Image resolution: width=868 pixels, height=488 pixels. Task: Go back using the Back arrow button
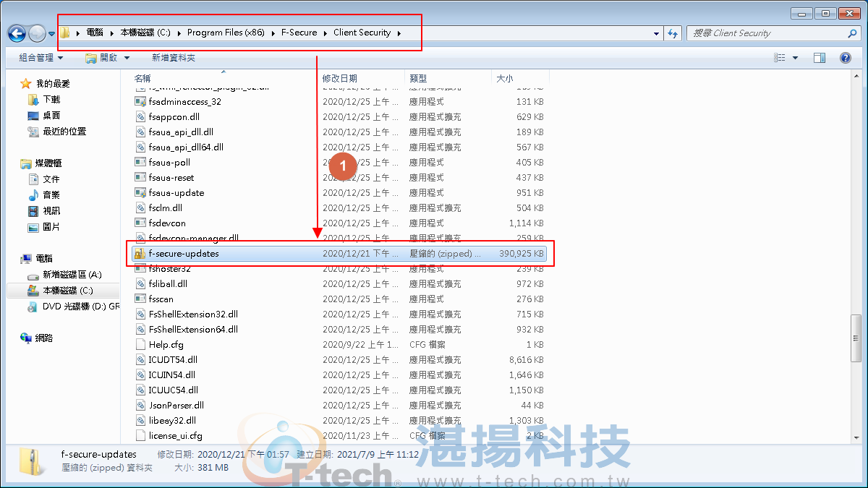click(x=17, y=33)
